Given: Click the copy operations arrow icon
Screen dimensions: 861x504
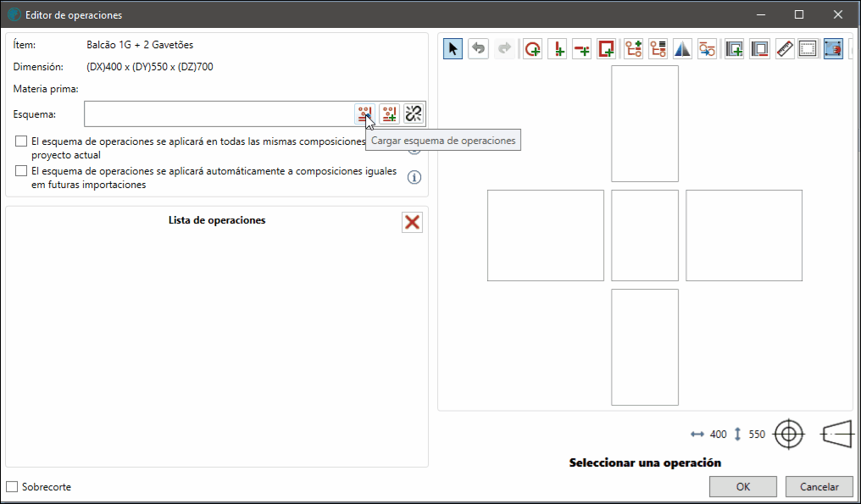Looking at the screenshot, I should [708, 49].
